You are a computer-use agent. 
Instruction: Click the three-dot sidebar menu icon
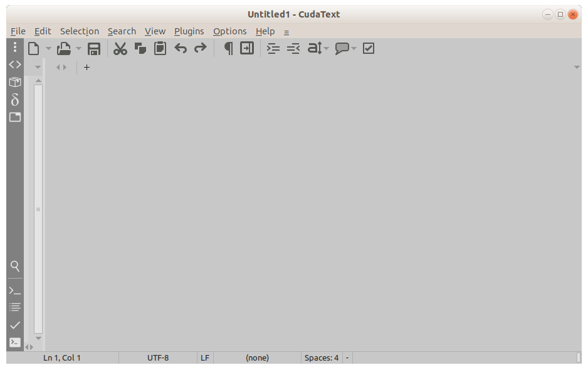click(15, 47)
